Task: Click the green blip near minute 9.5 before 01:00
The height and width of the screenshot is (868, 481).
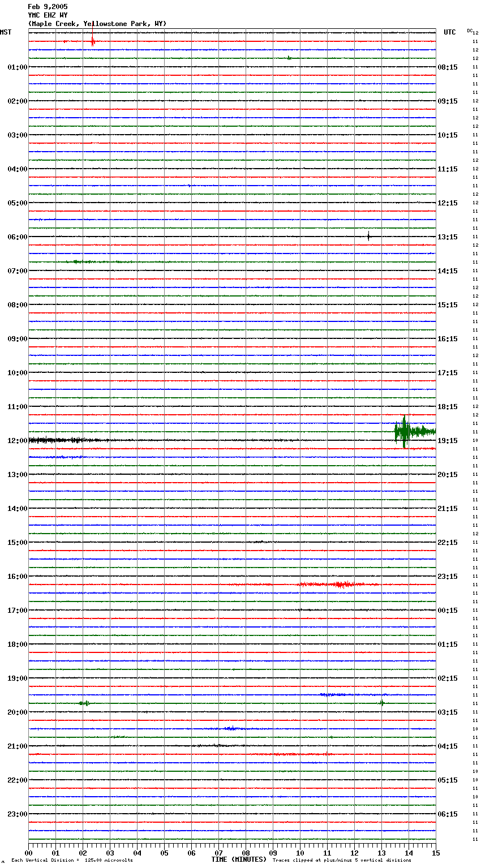Action: (289, 58)
